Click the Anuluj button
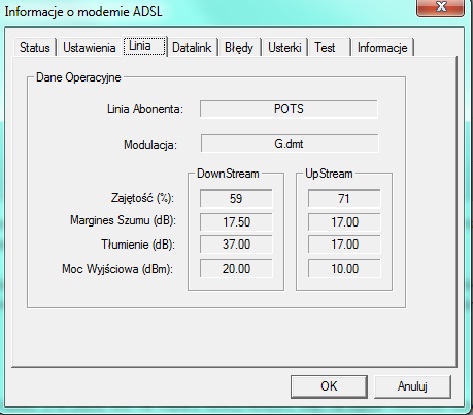473x415 pixels. pyautogui.click(x=412, y=386)
